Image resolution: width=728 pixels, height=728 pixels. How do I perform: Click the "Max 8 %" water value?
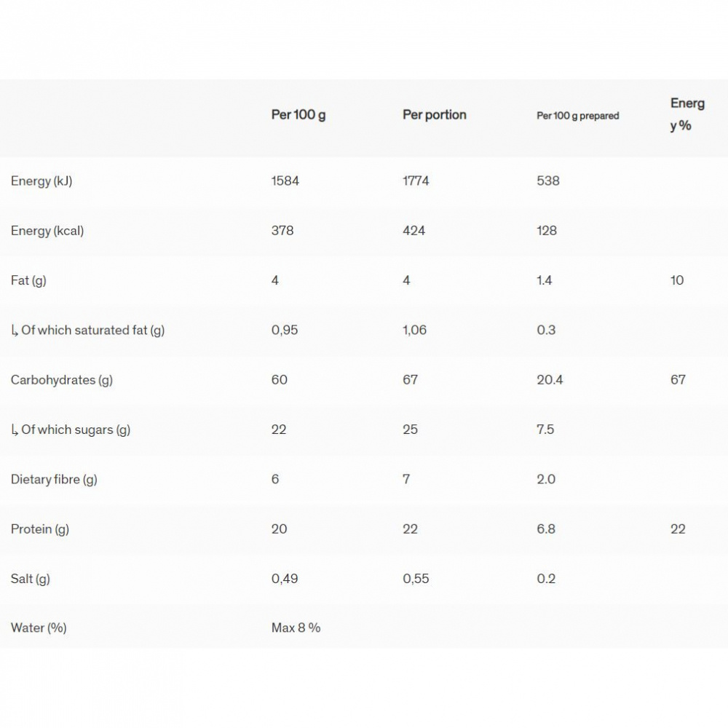pyautogui.click(x=296, y=628)
